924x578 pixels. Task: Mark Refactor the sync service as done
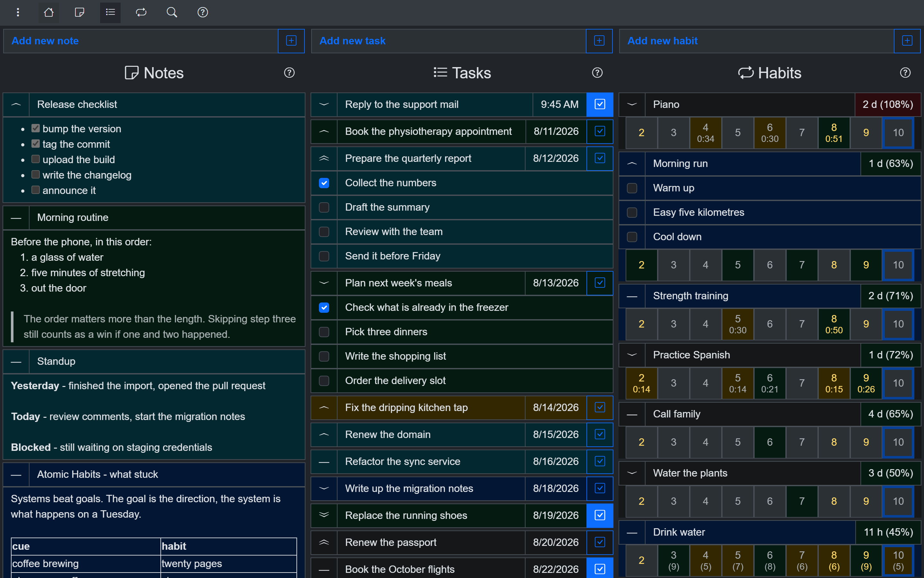point(600,461)
